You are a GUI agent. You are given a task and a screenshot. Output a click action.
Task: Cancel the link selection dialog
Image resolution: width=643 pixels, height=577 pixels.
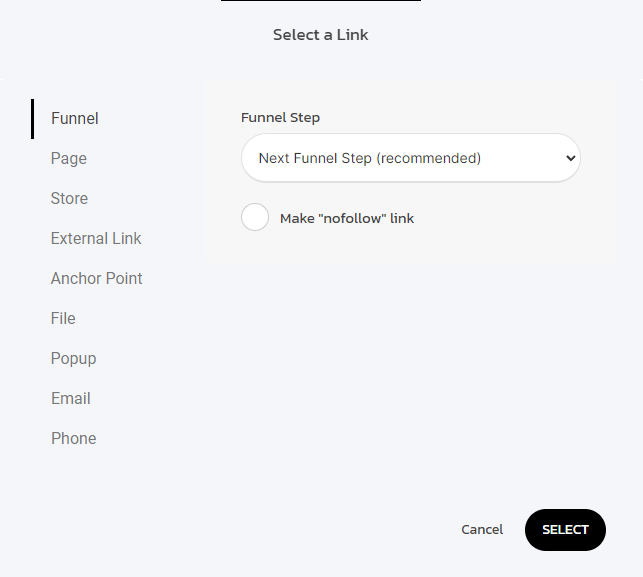[x=482, y=530]
